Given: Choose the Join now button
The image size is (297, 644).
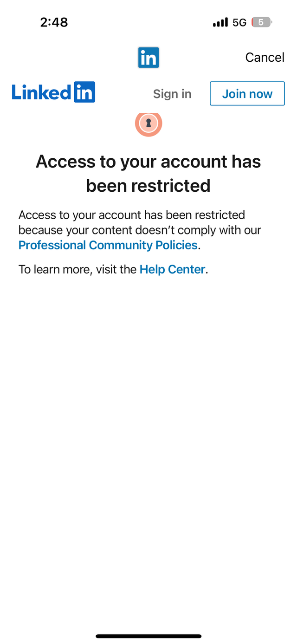Looking at the screenshot, I should coord(247,94).
